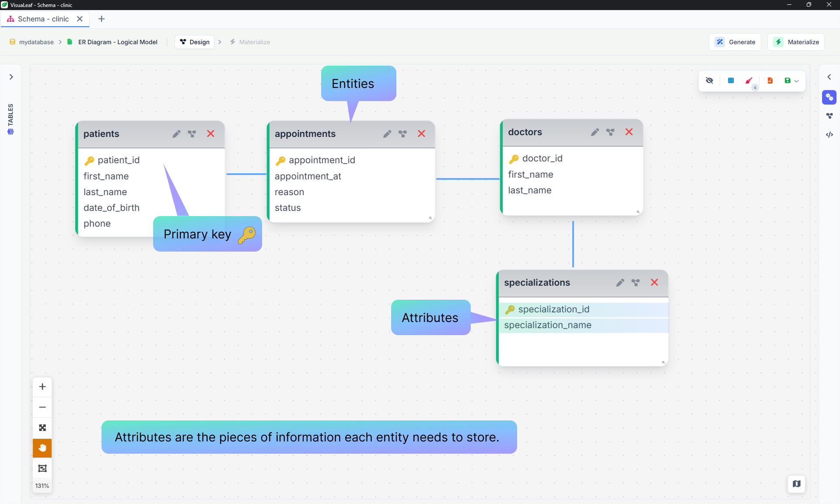Close the Schema - clinic tab
840x504 pixels.
pos(80,19)
